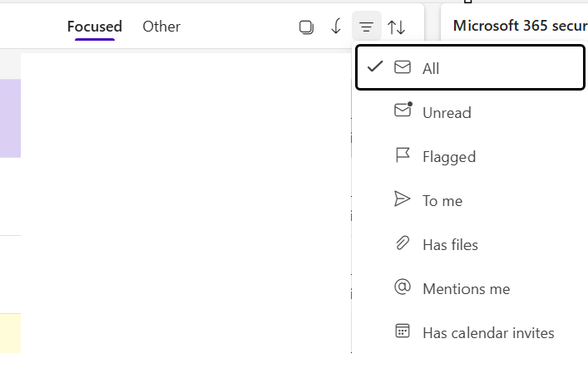Filter messages by Unread
This screenshot has width=588, height=373.
(470, 112)
